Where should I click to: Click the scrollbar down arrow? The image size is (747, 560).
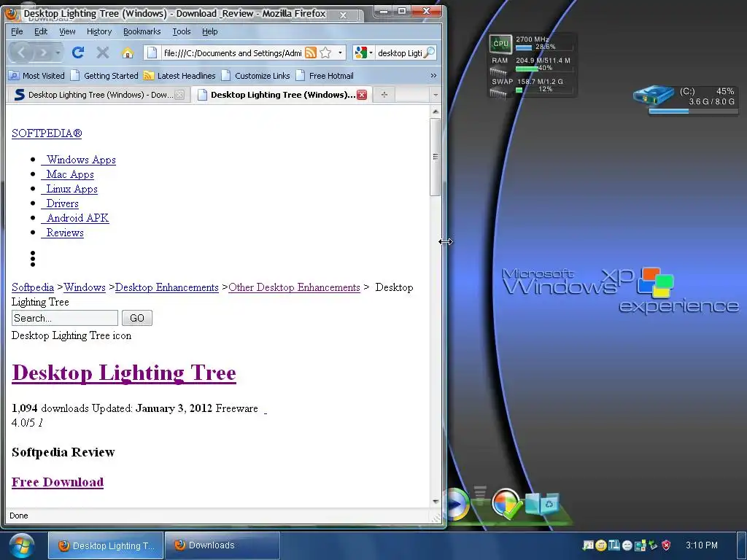point(435,502)
